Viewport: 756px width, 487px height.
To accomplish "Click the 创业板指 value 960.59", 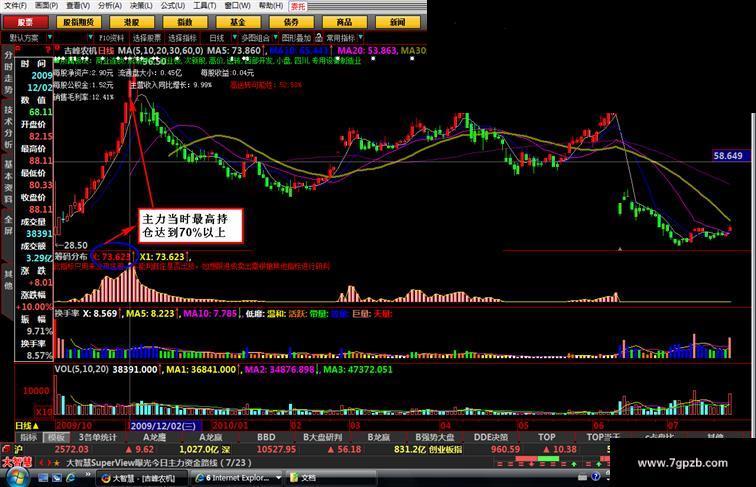I will 505,449.
